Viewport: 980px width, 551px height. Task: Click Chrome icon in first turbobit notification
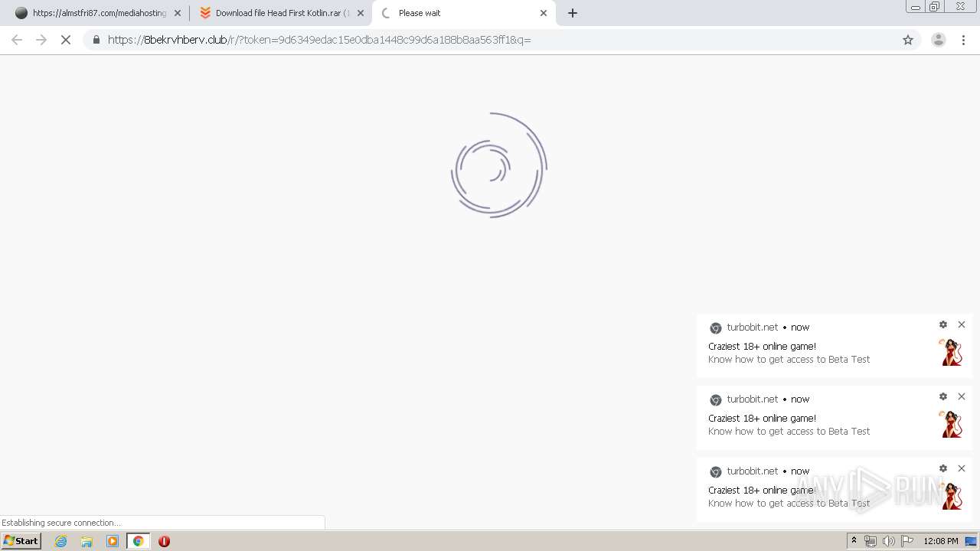715,328
